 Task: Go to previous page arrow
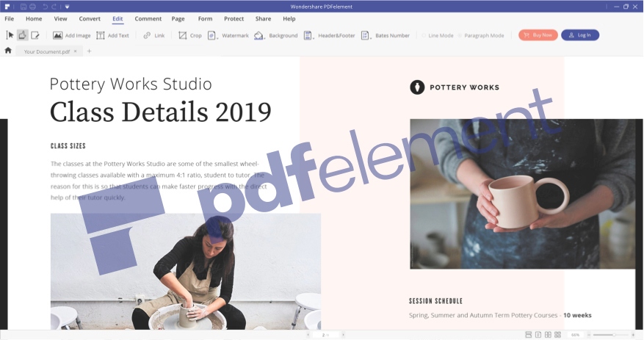coord(308,335)
